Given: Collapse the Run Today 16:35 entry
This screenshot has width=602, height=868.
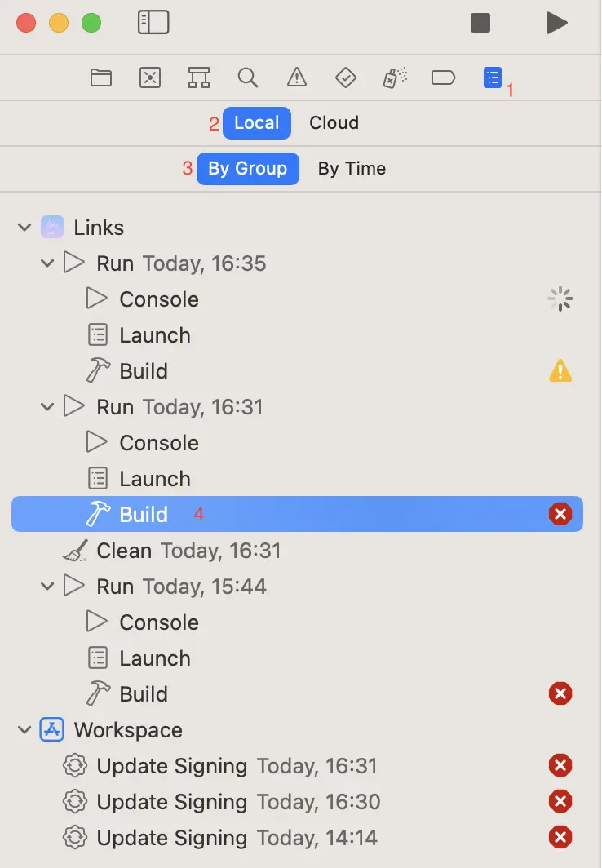Looking at the screenshot, I should click(x=47, y=263).
